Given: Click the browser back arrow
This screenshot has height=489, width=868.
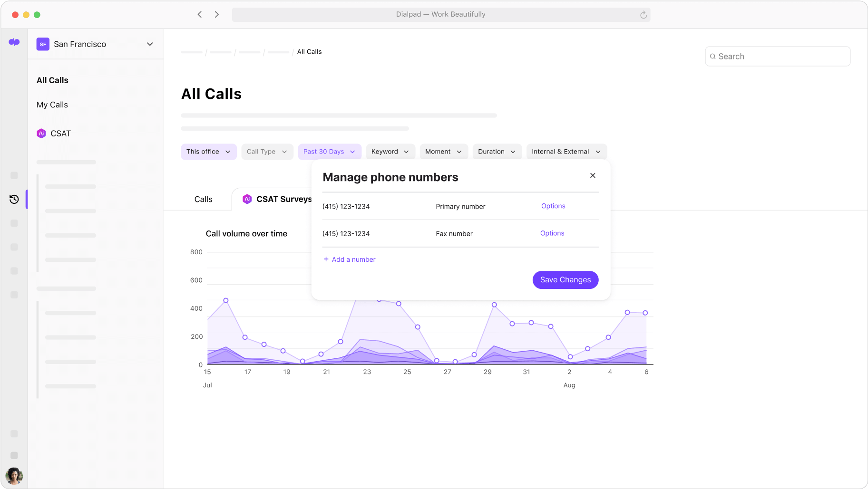Looking at the screenshot, I should point(200,14).
